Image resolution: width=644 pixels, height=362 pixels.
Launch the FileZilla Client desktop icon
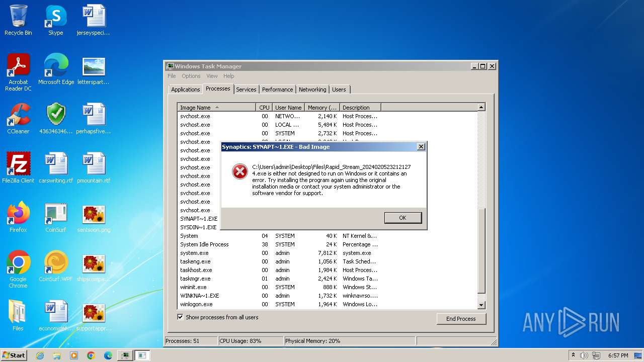tap(18, 168)
